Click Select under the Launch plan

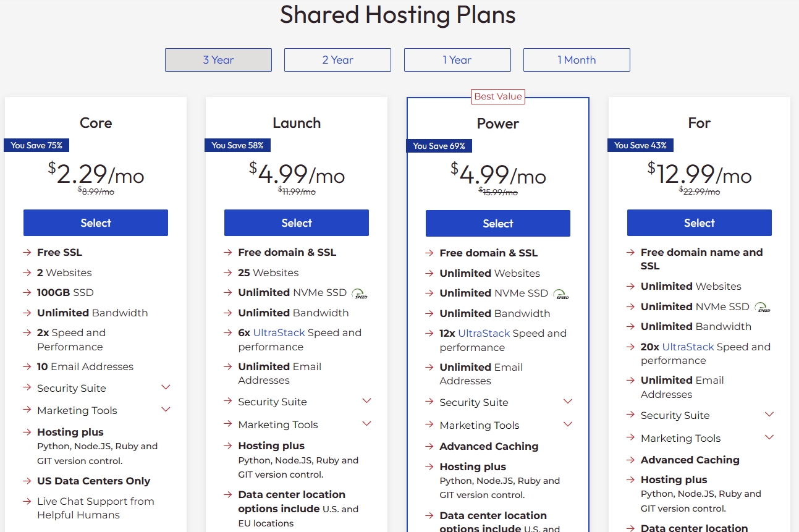[x=296, y=222]
